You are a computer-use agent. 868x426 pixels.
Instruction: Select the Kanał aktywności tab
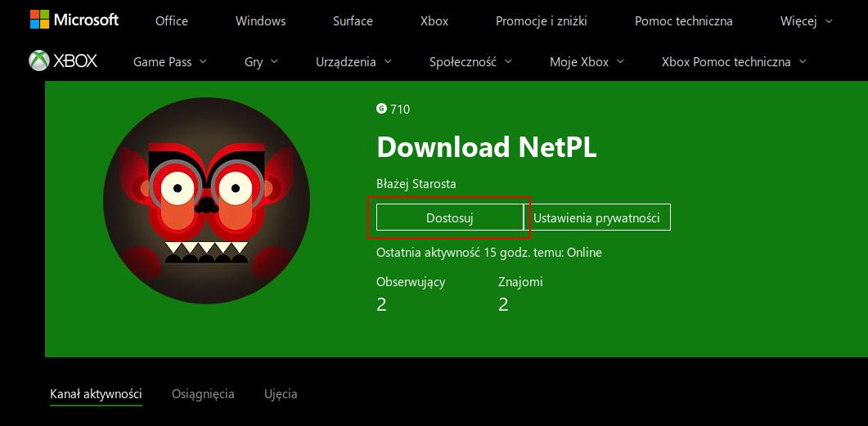point(96,394)
